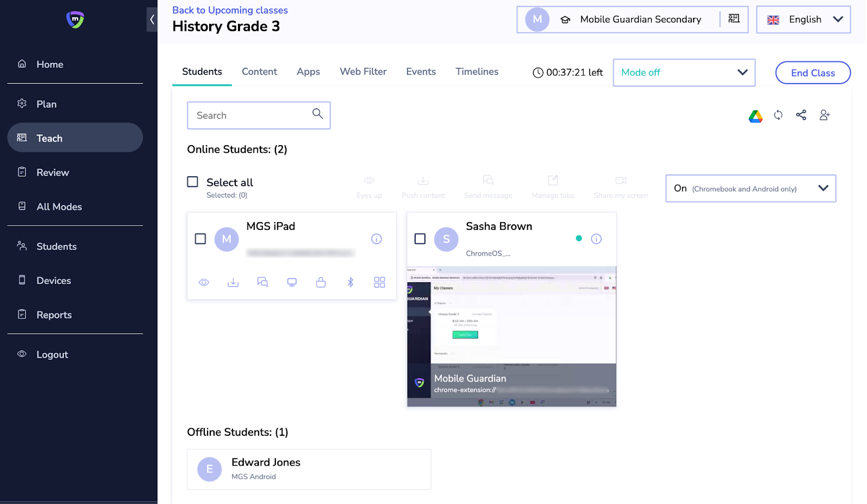This screenshot has height=504, width=867.
Task: Select the Sasha Brown checkbox
Action: point(420,239)
